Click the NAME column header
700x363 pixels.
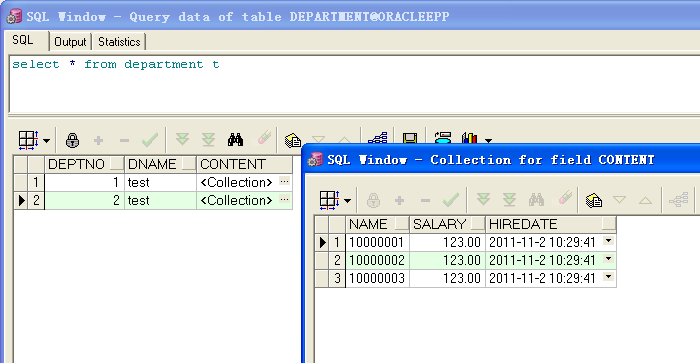tap(377, 224)
